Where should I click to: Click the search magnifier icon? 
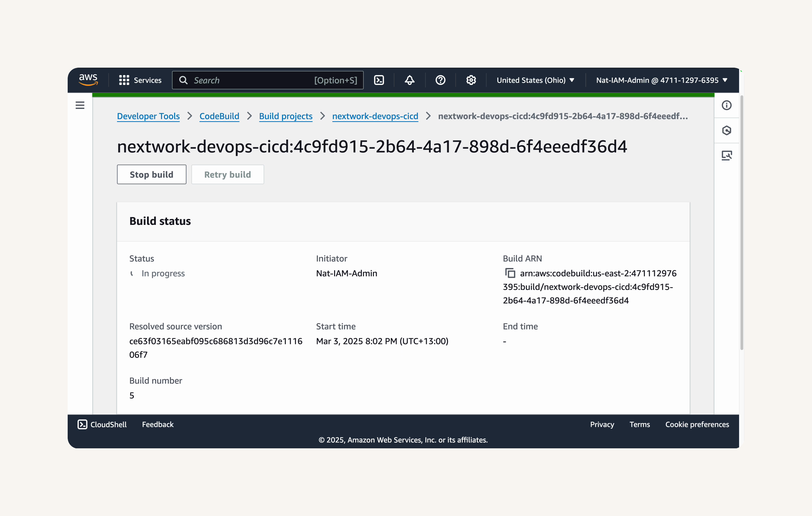tap(183, 80)
